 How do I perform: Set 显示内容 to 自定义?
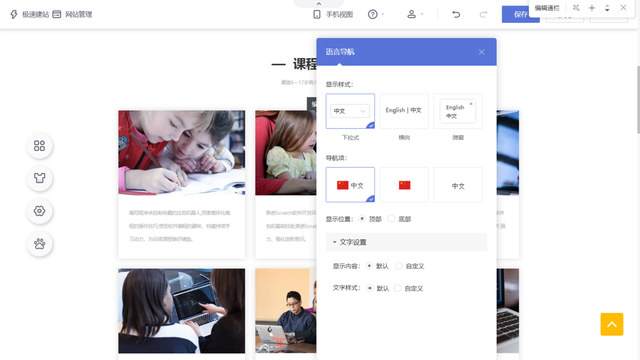coord(399,266)
